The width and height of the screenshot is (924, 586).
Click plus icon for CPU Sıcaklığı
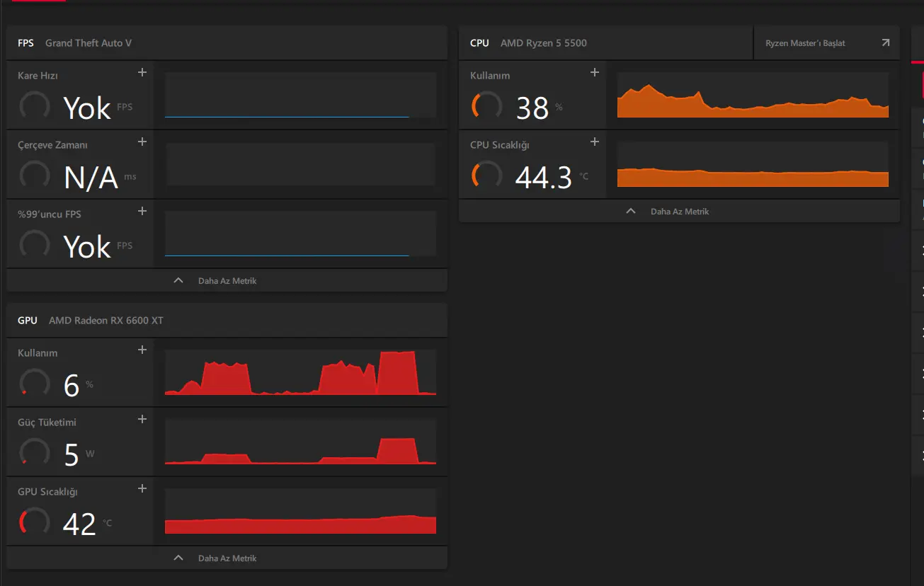pos(595,142)
